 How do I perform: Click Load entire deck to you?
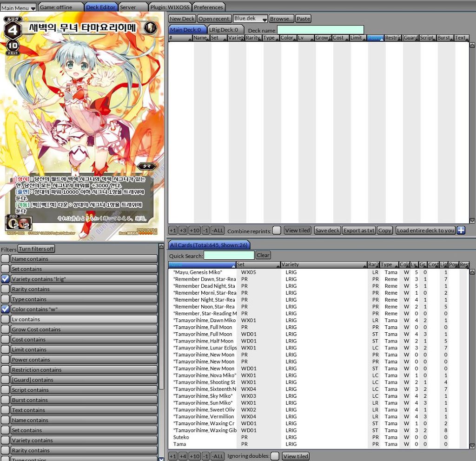point(425,230)
